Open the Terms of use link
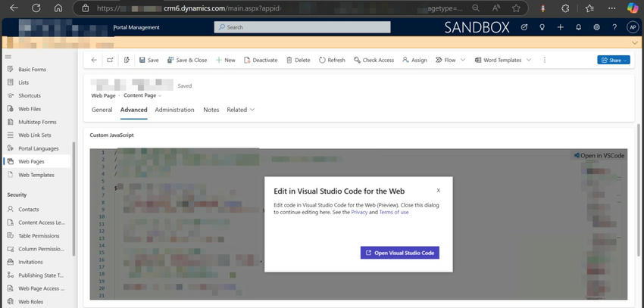Image resolution: width=644 pixels, height=308 pixels. (x=394, y=212)
